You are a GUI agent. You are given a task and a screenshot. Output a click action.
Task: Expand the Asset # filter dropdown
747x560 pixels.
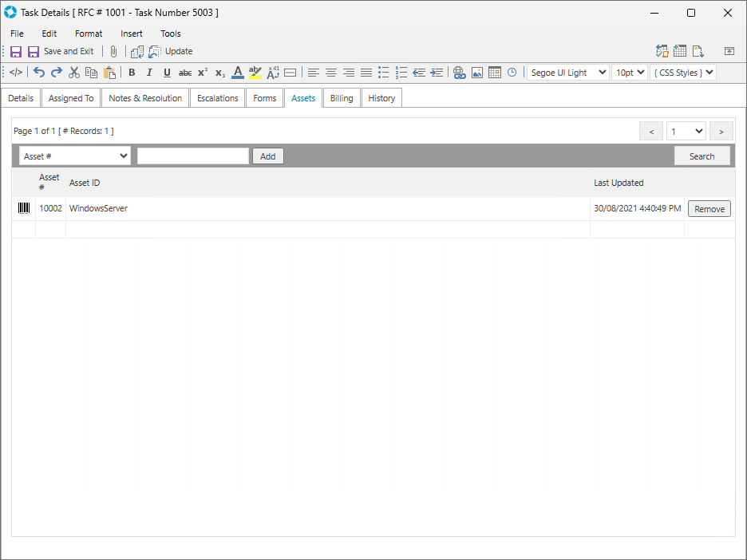tap(75, 156)
